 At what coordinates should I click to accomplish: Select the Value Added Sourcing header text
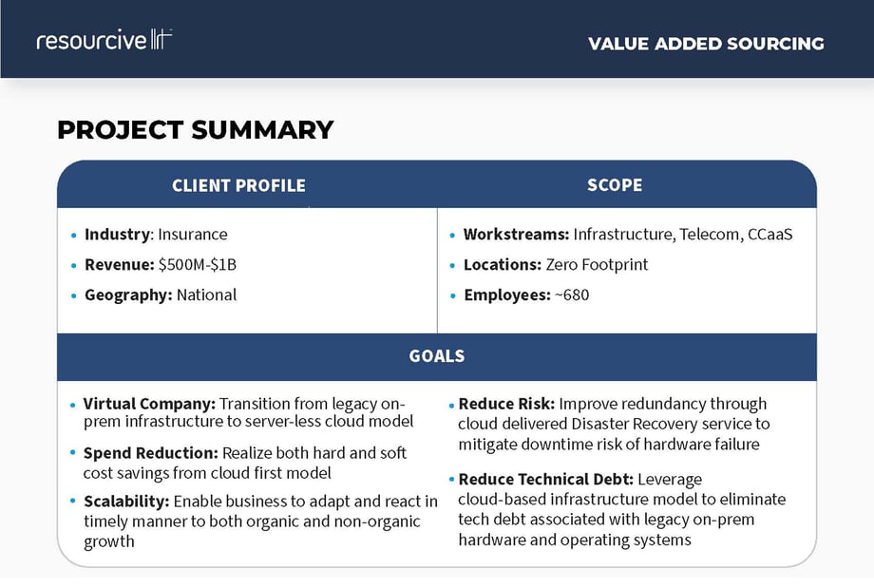pos(706,44)
